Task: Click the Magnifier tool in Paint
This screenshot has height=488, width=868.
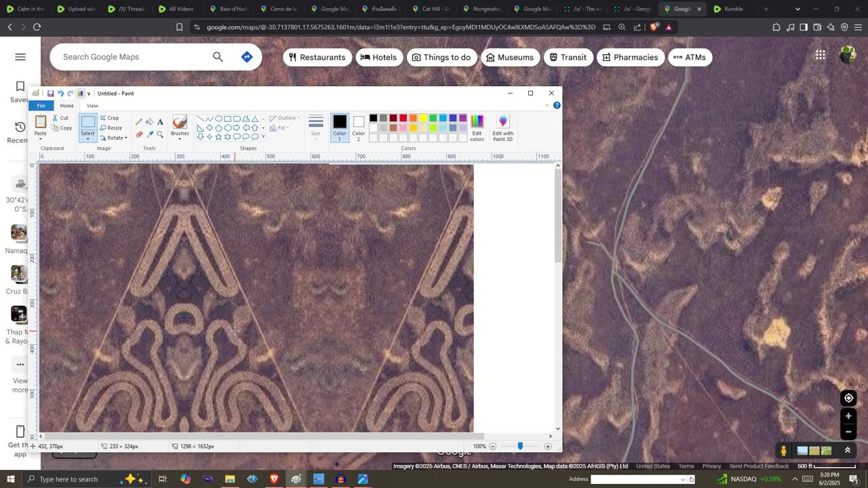Action: click(x=160, y=134)
